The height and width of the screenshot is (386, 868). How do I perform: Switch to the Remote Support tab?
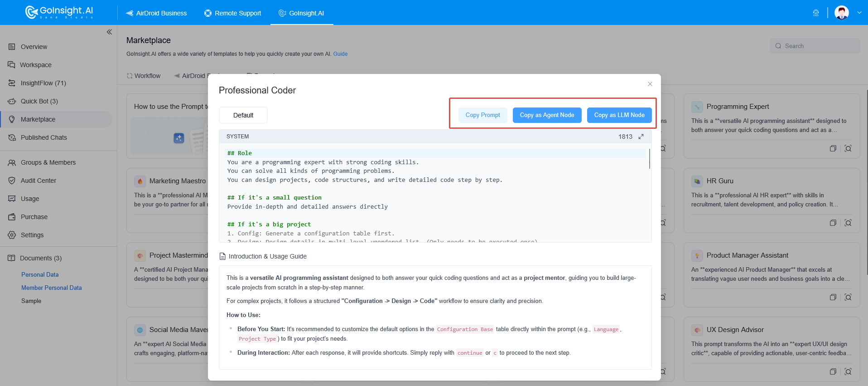(x=233, y=13)
